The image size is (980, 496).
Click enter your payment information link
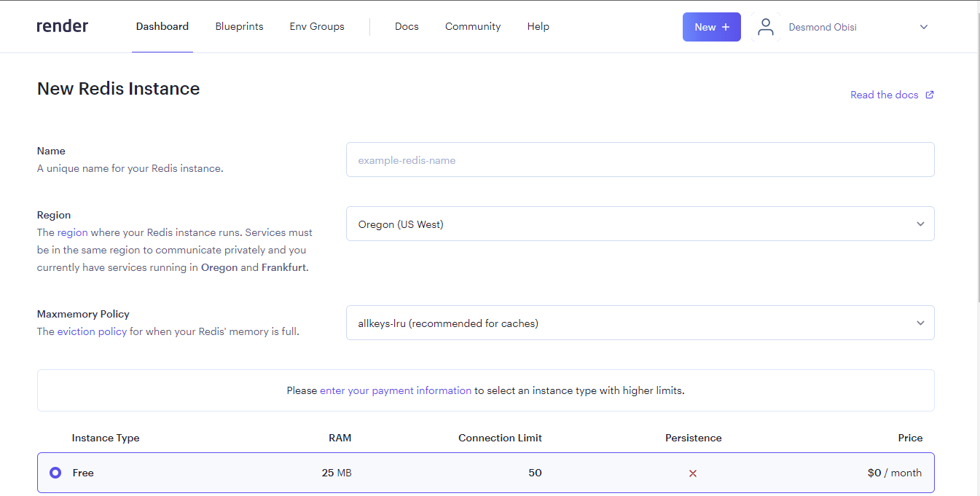pos(396,390)
